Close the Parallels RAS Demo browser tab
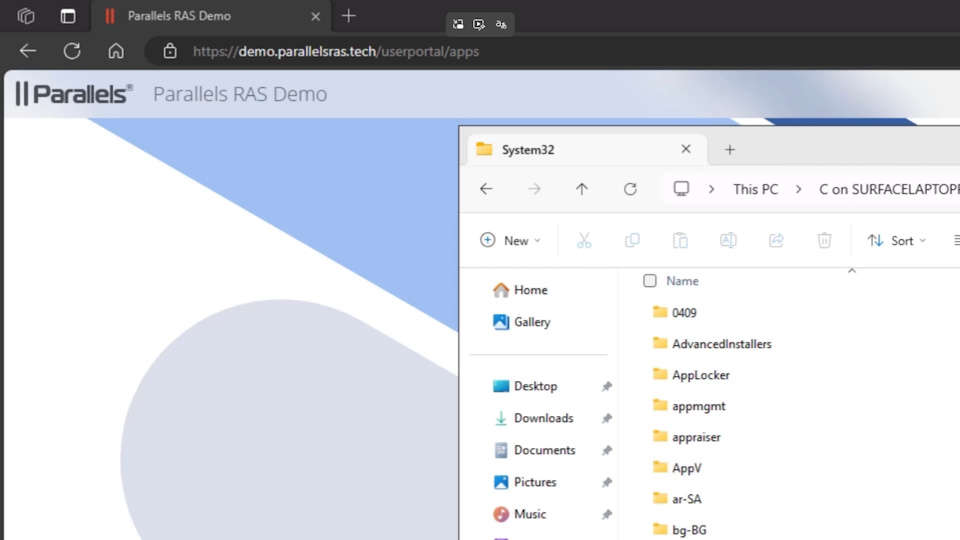 click(x=315, y=17)
